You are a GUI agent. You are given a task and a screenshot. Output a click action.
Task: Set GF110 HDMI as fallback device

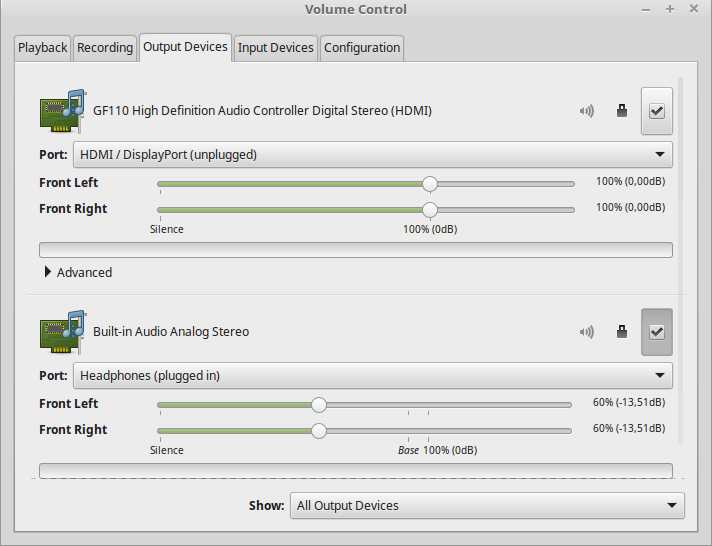pos(657,111)
